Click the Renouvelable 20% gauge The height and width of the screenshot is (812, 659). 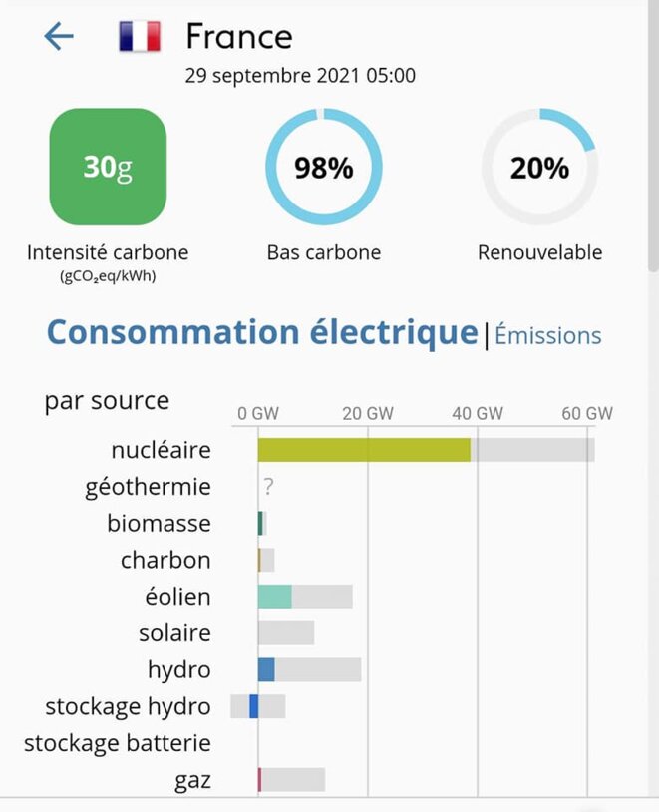pyautogui.click(x=539, y=166)
